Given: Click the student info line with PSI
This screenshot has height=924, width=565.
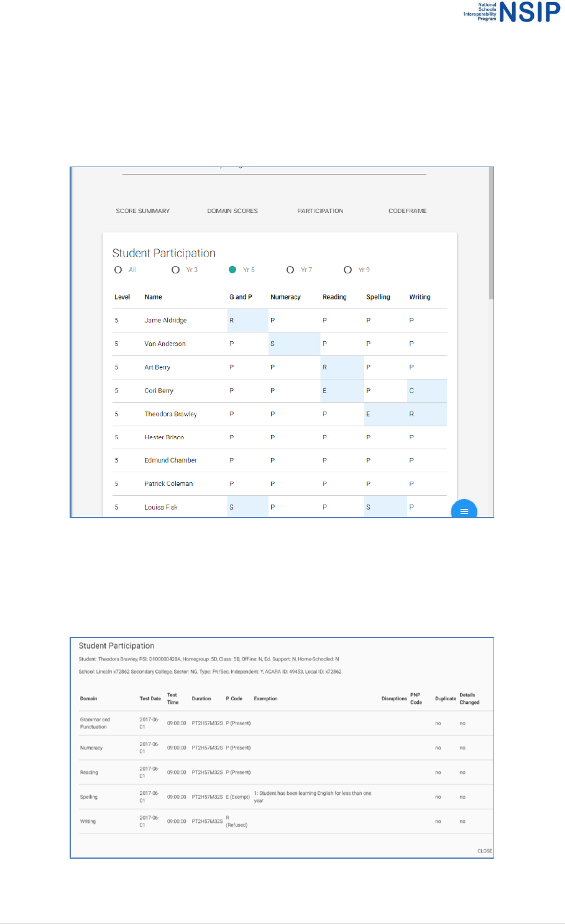Looking at the screenshot, I should click(209, 659).
